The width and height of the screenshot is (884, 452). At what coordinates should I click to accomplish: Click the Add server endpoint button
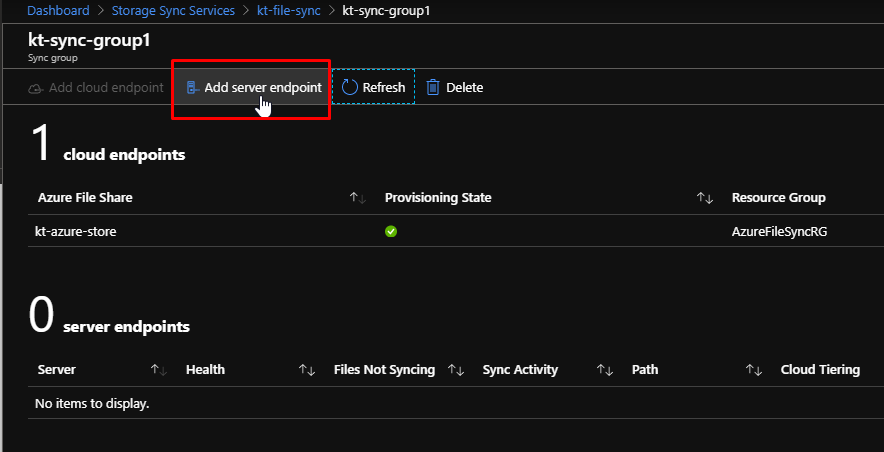coord(254,87)
